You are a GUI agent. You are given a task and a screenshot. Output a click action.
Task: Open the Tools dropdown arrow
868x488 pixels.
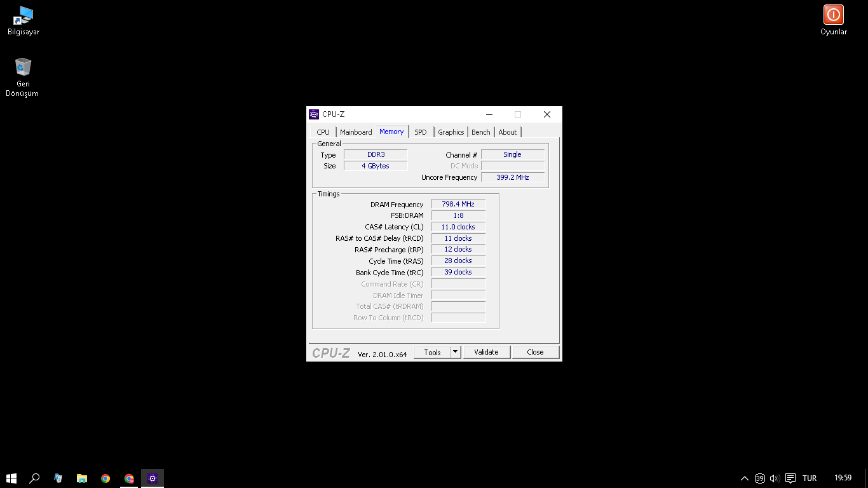point(456,352)
